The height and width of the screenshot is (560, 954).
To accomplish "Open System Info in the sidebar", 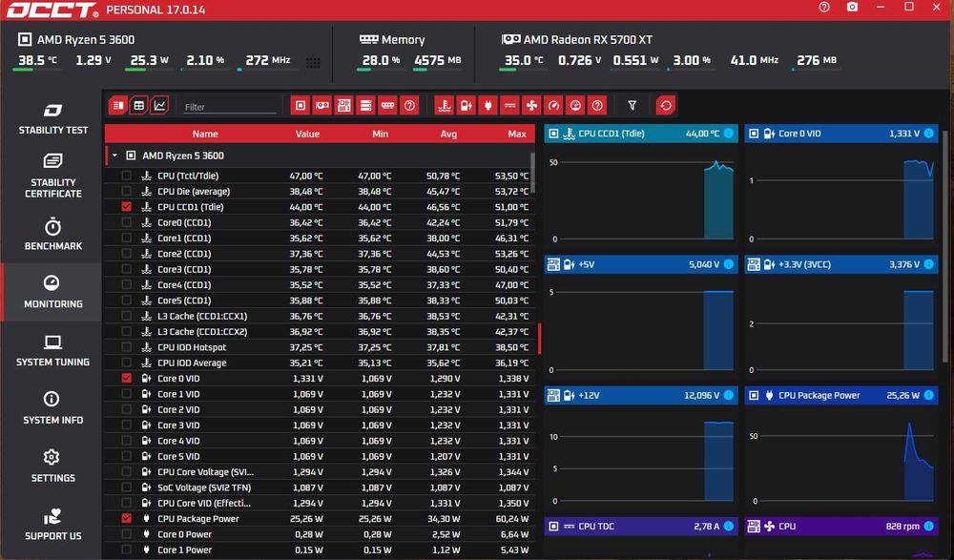I will pos(52,407).
